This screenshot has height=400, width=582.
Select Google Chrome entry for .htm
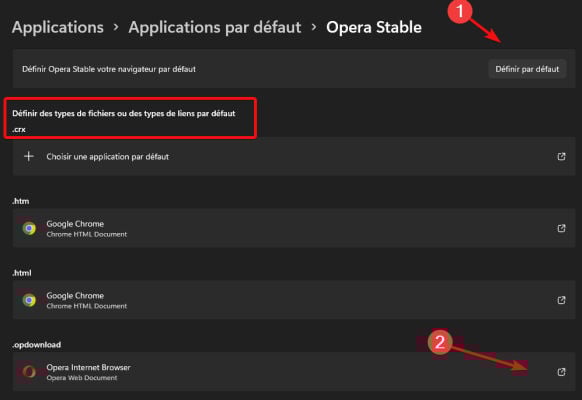pyautogui.click(x=294, y=228)
